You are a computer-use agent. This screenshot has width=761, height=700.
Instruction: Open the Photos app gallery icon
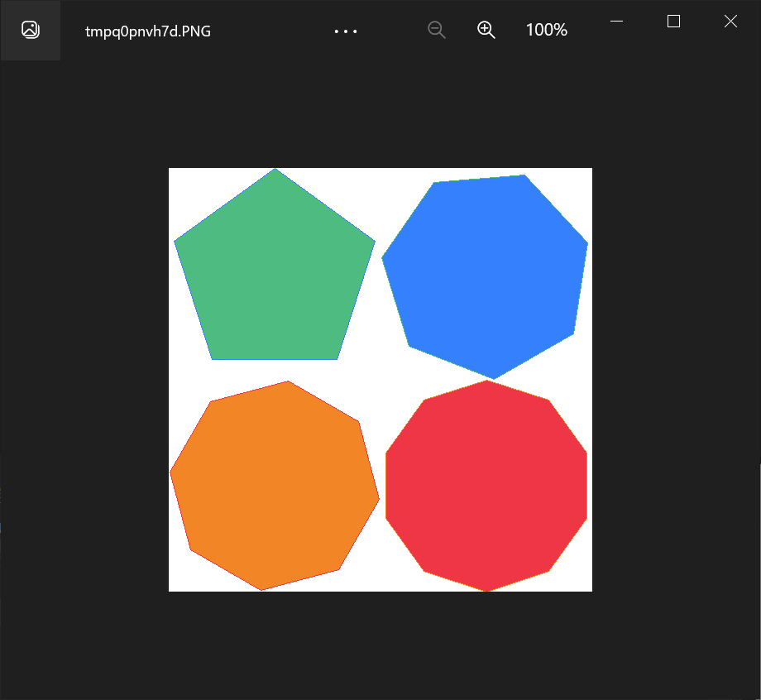coord(30,30)
